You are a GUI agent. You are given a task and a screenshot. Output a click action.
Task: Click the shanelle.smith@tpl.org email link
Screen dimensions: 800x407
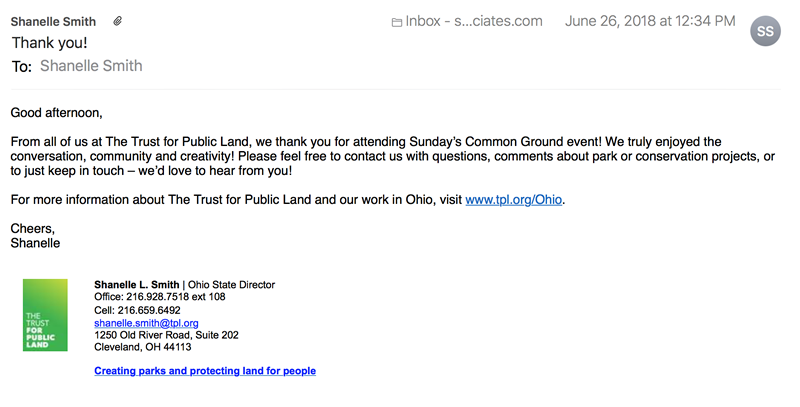[146, 323]
